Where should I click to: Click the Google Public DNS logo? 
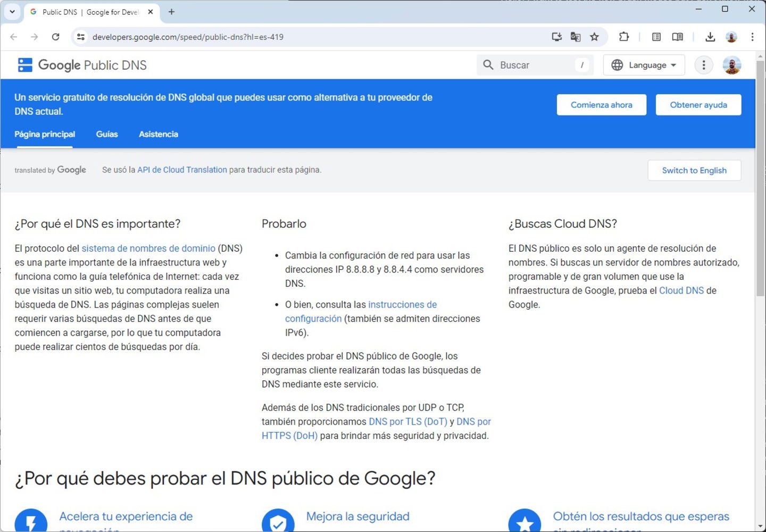[82, 65]
